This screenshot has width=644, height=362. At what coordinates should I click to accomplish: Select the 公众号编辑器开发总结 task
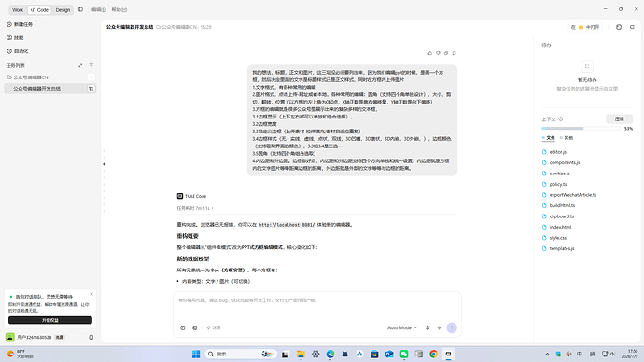pyautogui.click(x=50, y=89)
